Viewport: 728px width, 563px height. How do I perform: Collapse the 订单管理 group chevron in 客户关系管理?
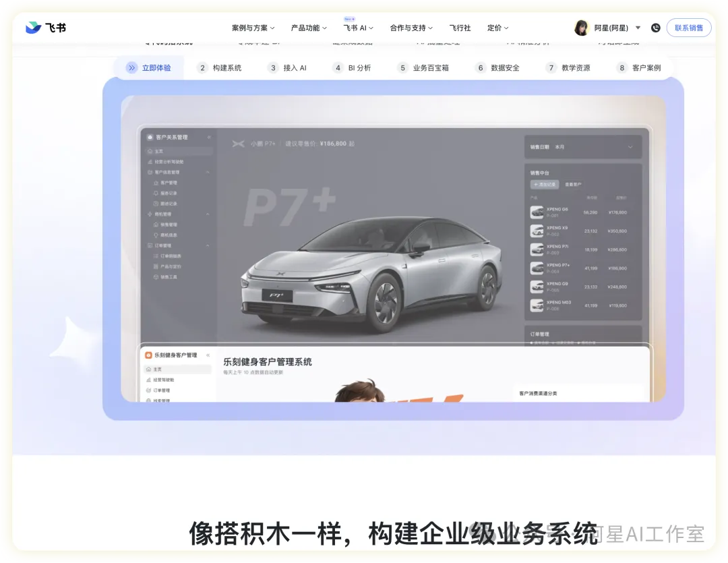point(208,245)
